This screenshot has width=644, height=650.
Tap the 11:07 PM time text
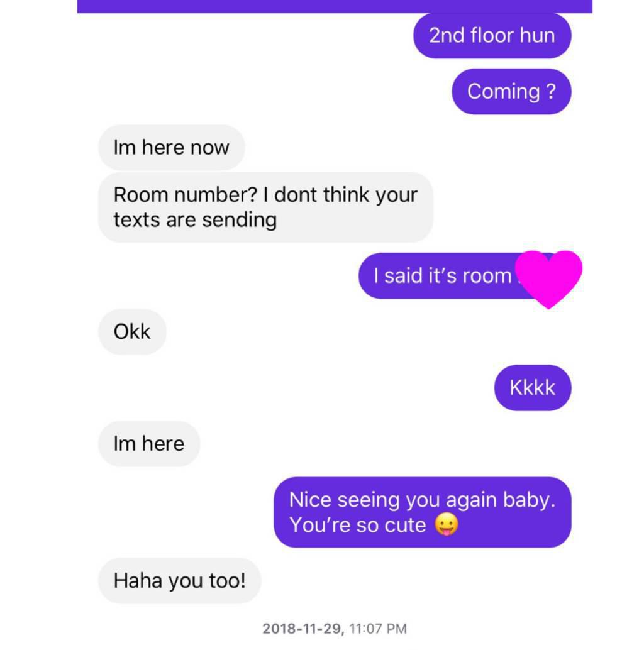[378, 629]
